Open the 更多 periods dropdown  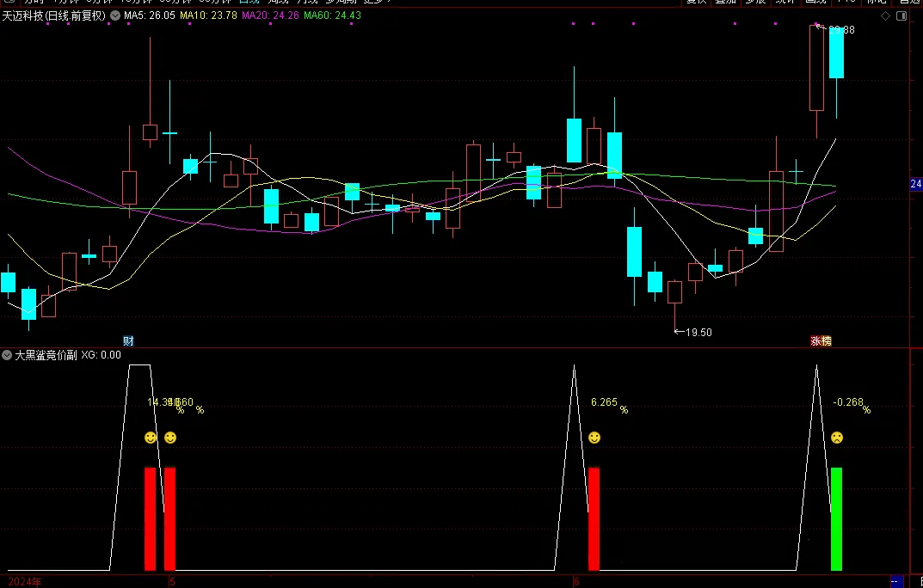coord(377,1)
